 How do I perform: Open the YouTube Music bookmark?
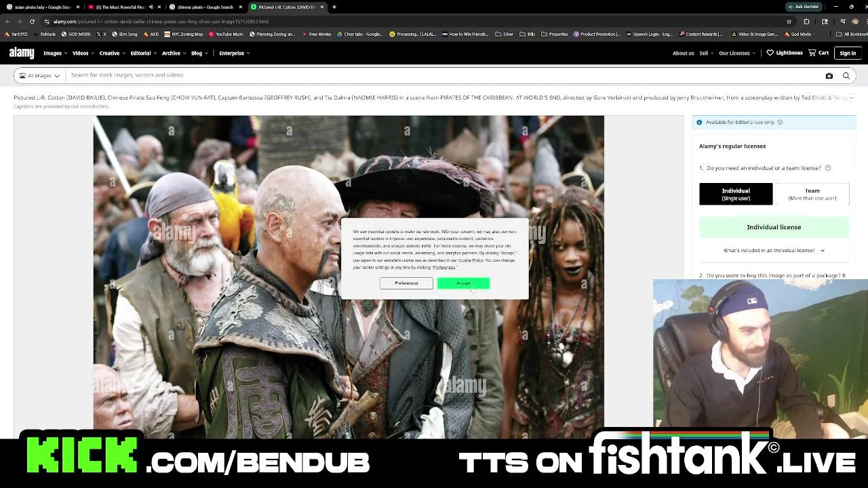click(226, 34)
